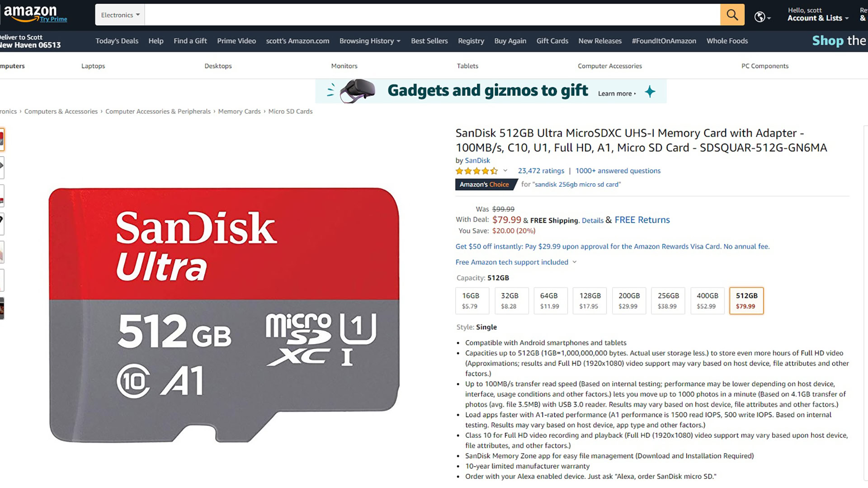Open the 23,472 ratings link
The width and height of the screenshot is (868, 488).
tap(541, 171)
